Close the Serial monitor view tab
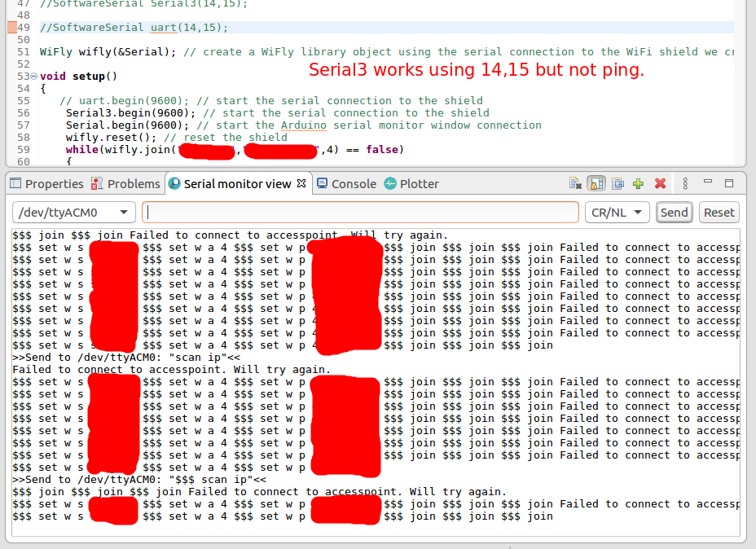The height and width of the screenshot is (549, 756). tap(301, 183)
